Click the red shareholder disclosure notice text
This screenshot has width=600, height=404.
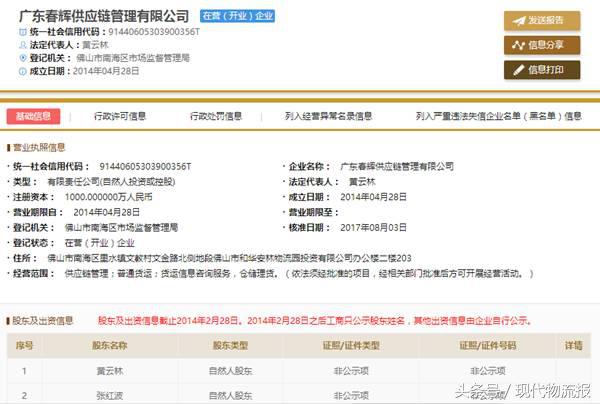click(x=315, y=321)
